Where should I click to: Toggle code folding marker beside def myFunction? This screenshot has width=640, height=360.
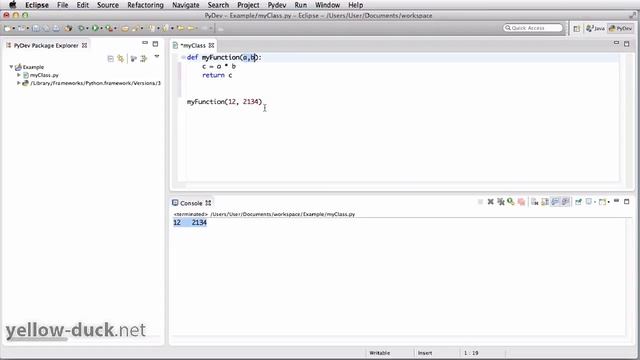pyautogui.click(x=183, y=58)
